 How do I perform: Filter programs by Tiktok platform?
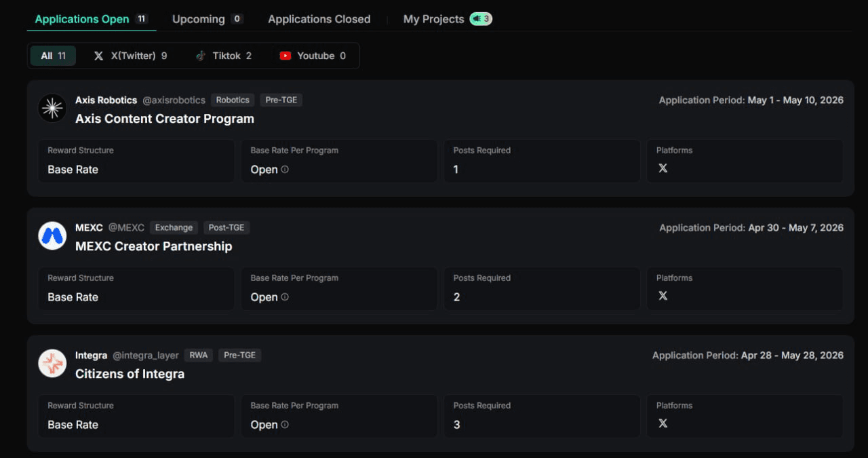coord(223,56)
